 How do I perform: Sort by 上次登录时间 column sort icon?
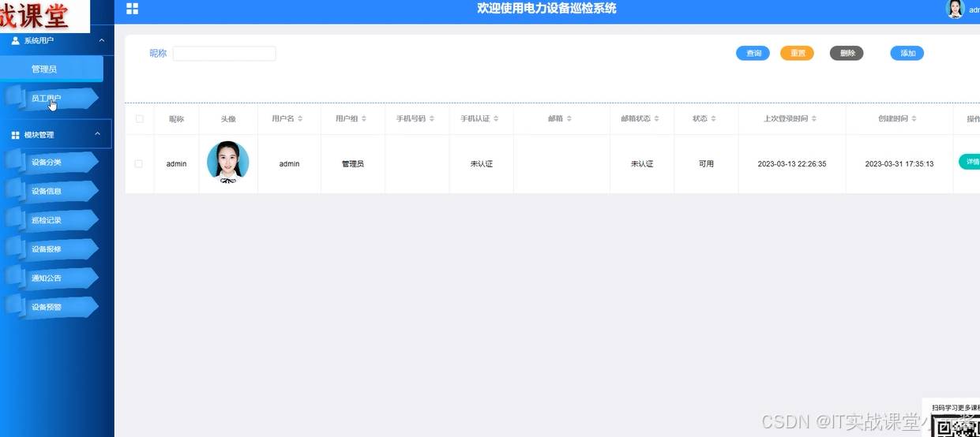[x=814, y=119]
